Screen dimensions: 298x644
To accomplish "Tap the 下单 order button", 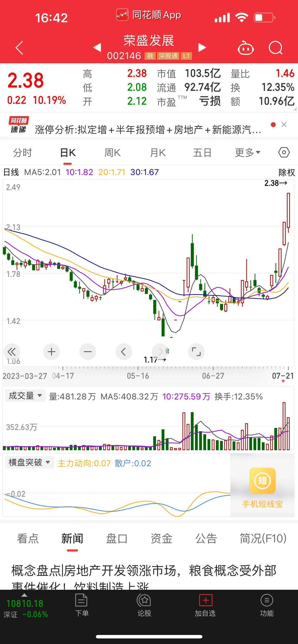I will click(x=81, y=605).
